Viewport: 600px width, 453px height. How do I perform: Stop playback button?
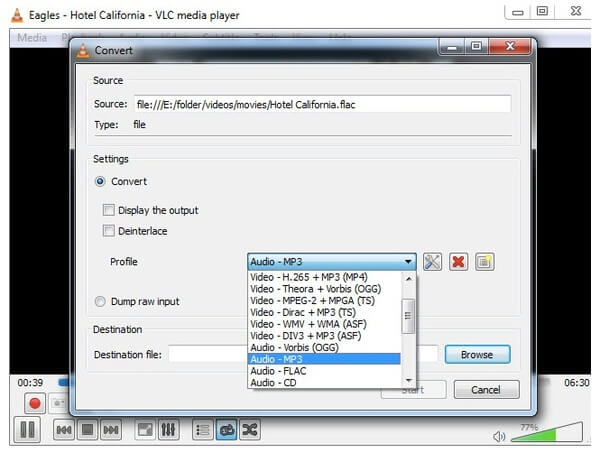(x=87, y=430)
